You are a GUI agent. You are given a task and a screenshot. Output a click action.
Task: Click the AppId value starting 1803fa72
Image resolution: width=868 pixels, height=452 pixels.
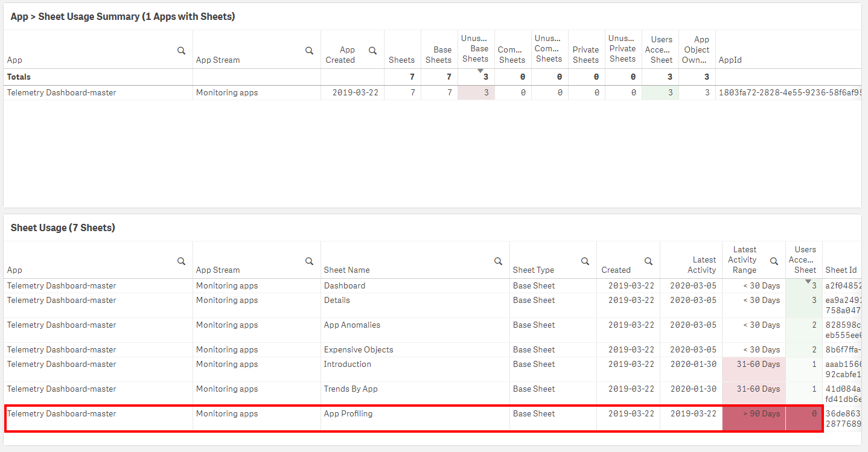tap(788, 93)
